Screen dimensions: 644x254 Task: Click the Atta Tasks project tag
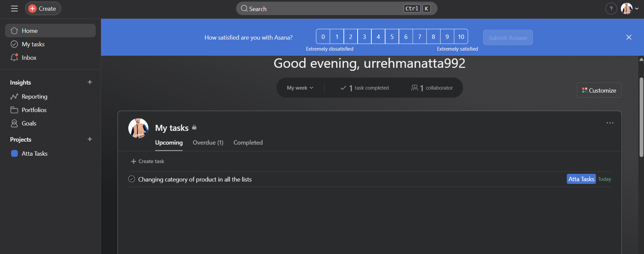581,179
